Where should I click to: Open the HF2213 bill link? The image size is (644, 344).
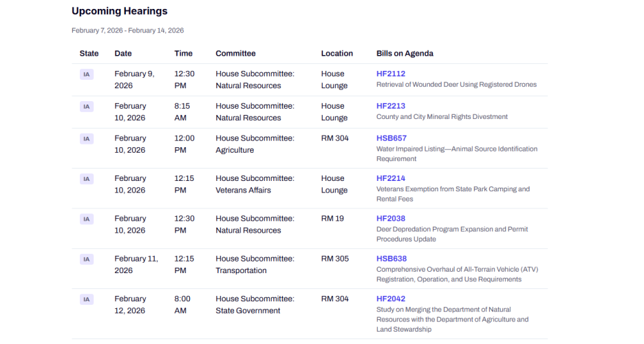tap(390, 106)
